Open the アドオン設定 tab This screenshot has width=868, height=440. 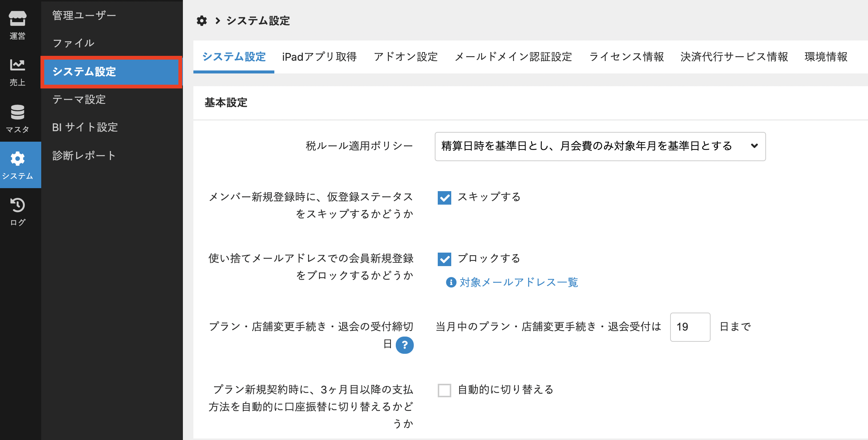(x=406, y=57)
